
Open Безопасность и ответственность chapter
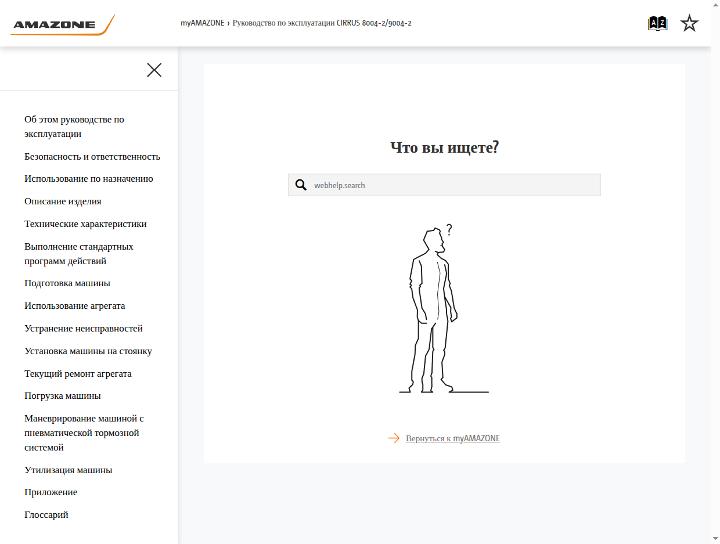click(x=92, y=157)
